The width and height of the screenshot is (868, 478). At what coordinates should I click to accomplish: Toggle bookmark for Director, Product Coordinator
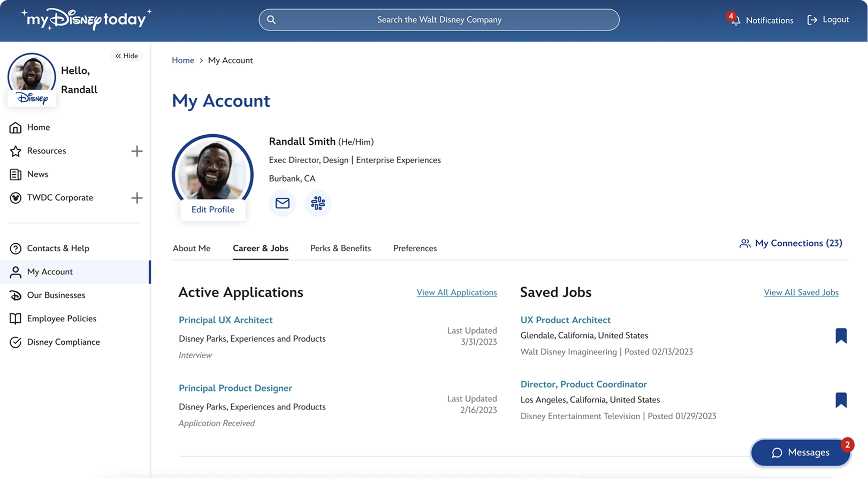tap(841, 400)
